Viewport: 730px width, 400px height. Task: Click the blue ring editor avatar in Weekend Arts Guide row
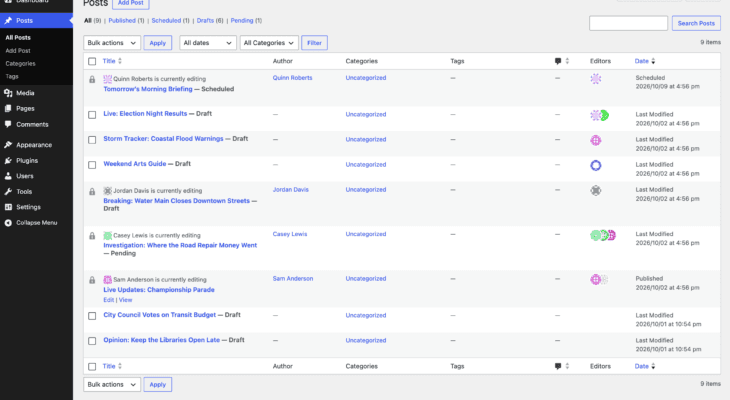tap(596, 165)
